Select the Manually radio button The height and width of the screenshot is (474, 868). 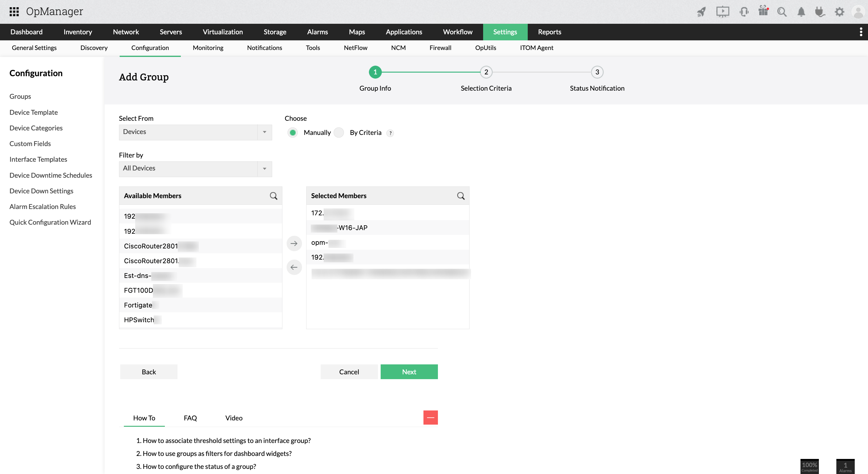(292, 132)
